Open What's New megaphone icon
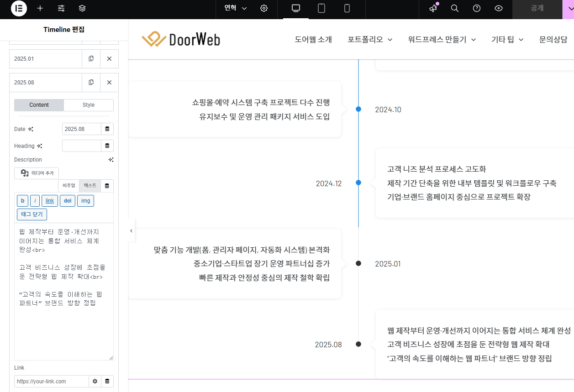 (433, 9)
